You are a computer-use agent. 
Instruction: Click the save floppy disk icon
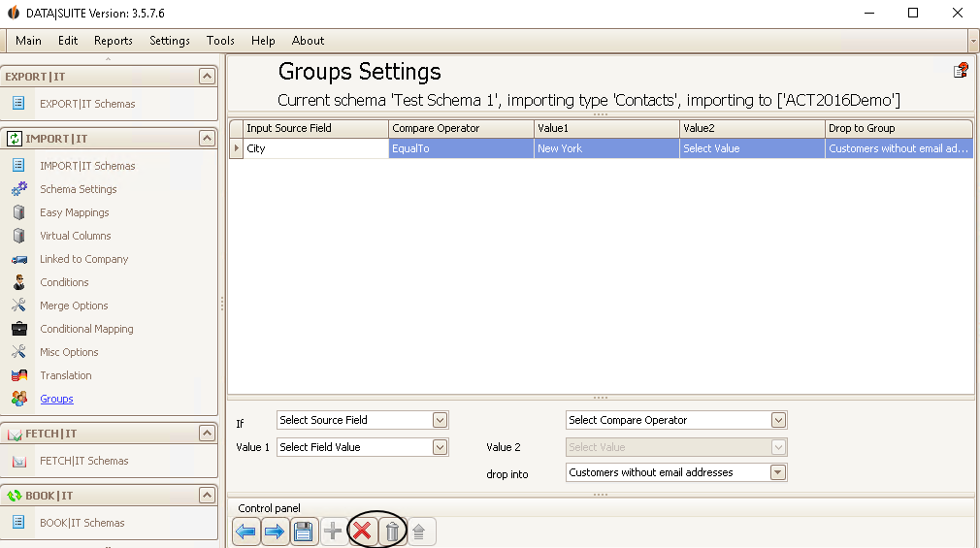click(x=304, y=532)
